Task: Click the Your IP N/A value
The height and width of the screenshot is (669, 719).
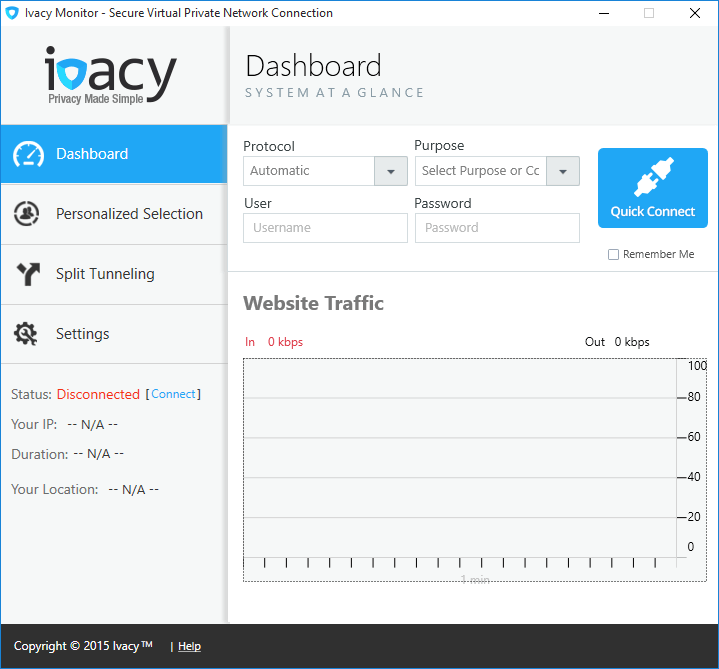Action: coord(93,425)
